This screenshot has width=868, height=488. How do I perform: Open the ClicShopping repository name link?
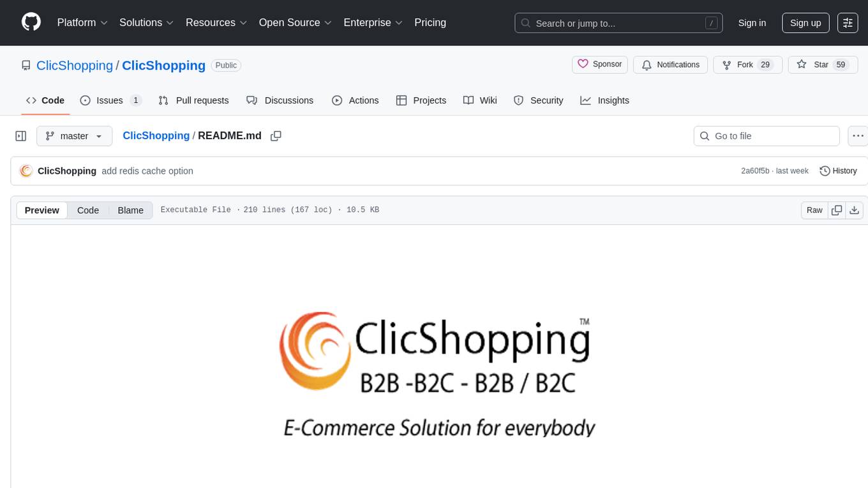click(163, 65)
